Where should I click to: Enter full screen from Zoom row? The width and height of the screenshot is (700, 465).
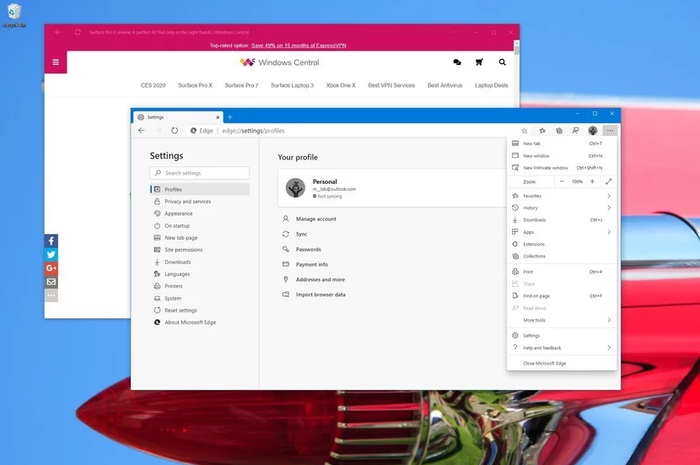click(608, 182)
